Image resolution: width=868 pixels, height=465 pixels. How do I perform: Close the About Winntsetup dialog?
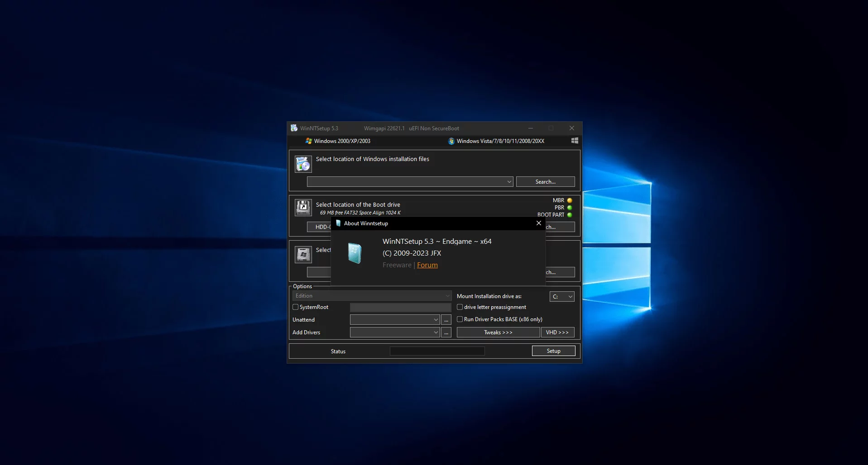click(538, 223)
